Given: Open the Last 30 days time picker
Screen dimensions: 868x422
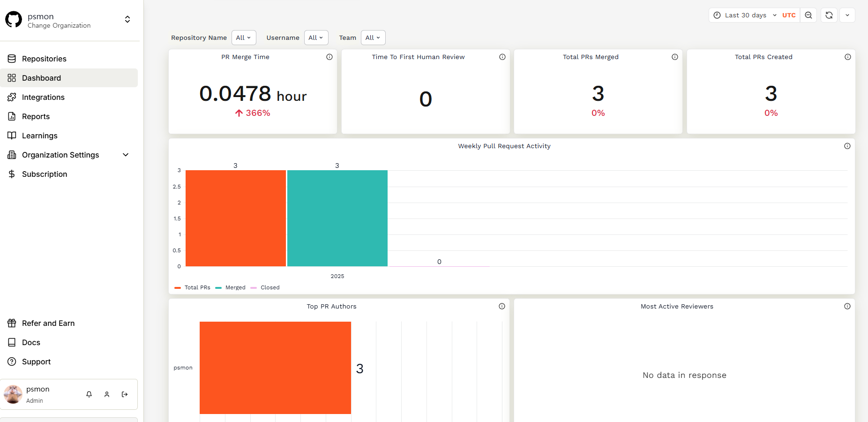Looking at the screenshot, I should click(x=745, y=15).
